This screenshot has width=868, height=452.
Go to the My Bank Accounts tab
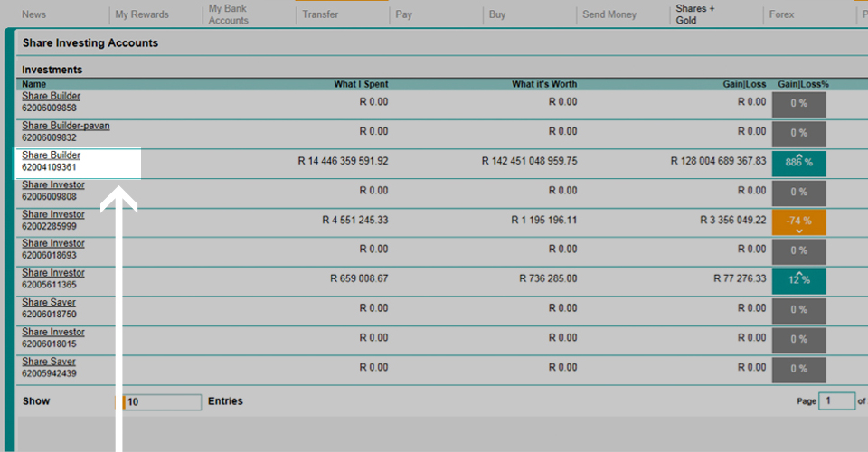click(x=229, y=14)
